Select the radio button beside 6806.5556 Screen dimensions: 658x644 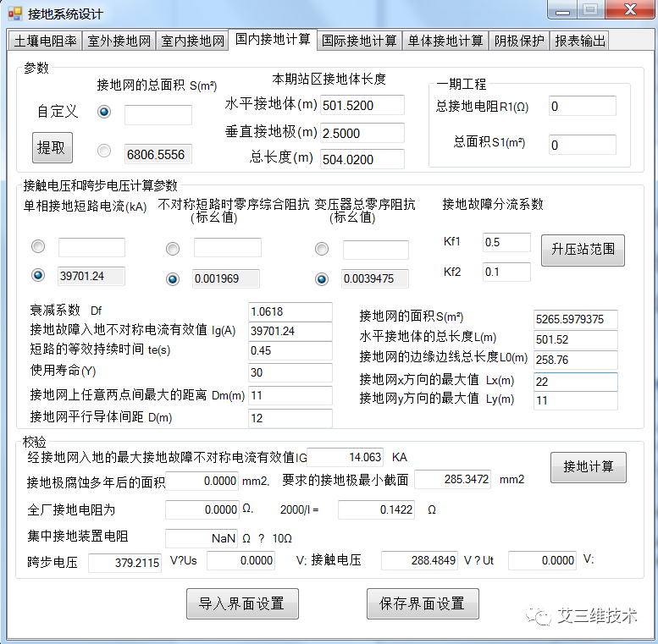pyautogui.click(x=104, y=151)
